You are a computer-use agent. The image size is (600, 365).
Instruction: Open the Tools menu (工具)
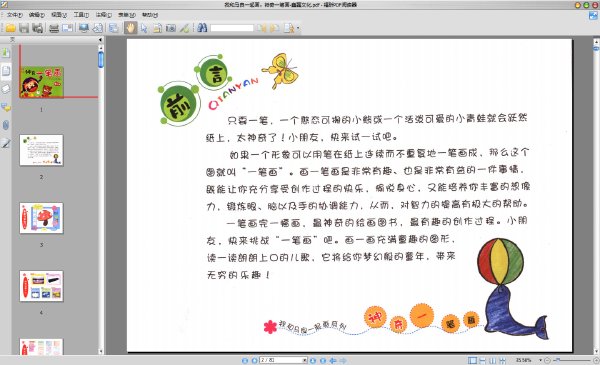tap(81, 15)
